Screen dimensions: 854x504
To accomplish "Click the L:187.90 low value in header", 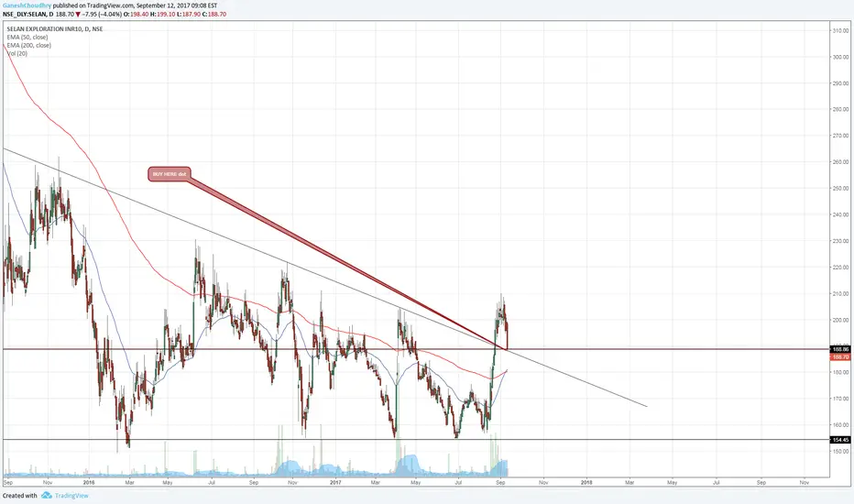I will tap(188, 14).
